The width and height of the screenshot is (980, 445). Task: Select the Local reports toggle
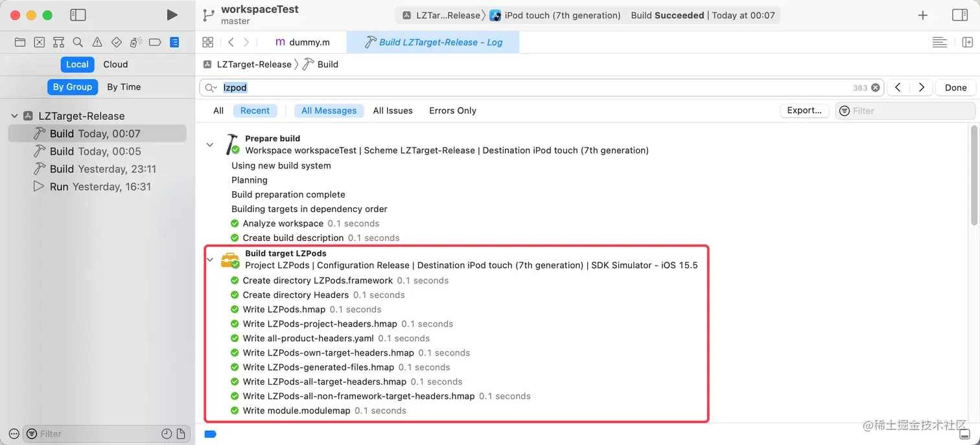click(77, 64)
